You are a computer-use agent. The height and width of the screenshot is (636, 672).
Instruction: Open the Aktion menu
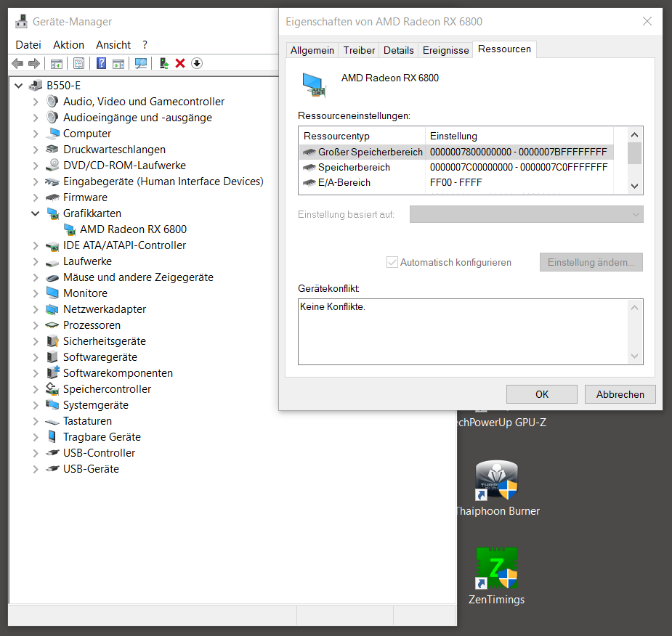[x=68, y=45]
